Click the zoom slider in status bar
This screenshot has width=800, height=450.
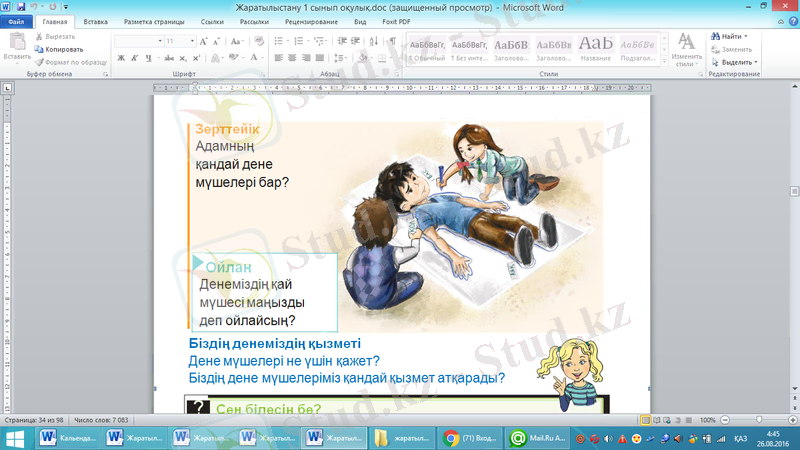click(758, 420)
